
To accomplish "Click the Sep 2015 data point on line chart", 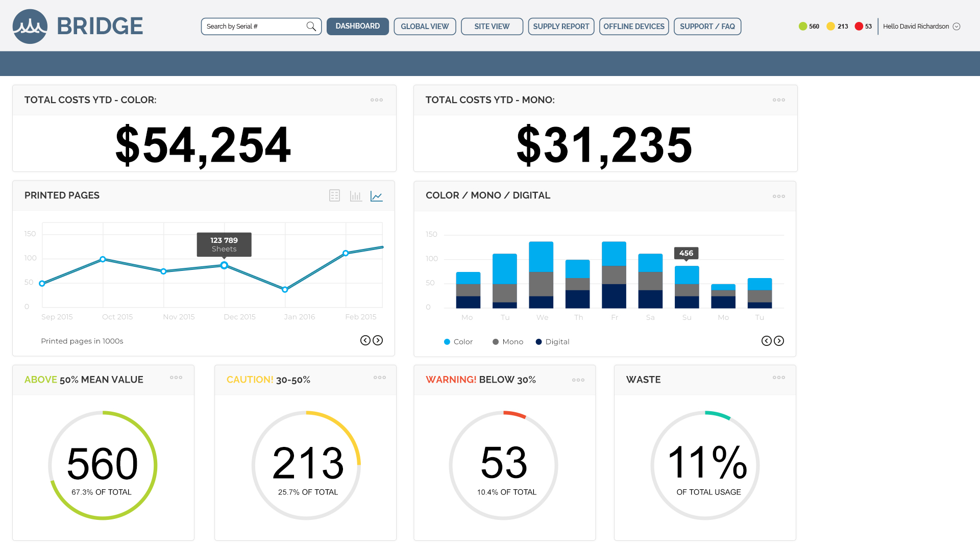I will click(x=42, y=283).
